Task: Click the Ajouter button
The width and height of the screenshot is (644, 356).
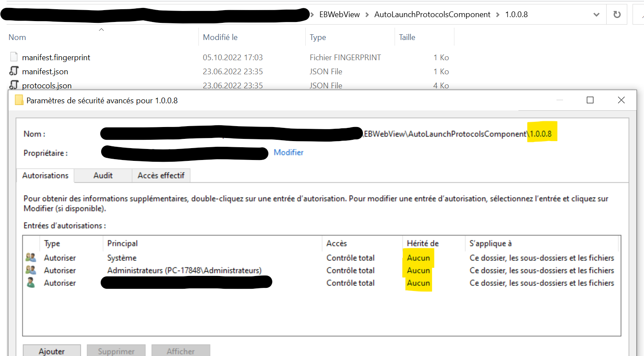Action: click(x=51, y=351)
